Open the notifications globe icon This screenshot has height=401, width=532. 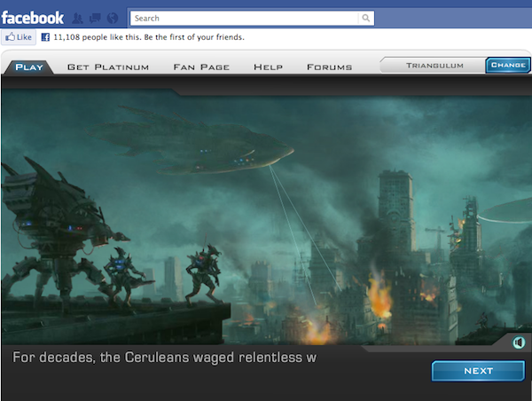[112, 18]
